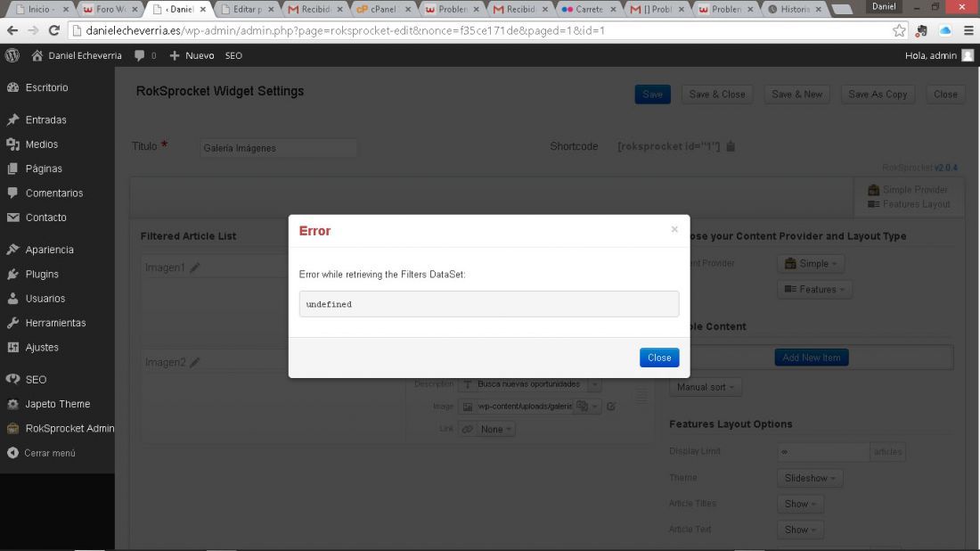Open the Apariencia brush icon in the sidebar
The image size is (980, 551).
[x=12, y=250]
